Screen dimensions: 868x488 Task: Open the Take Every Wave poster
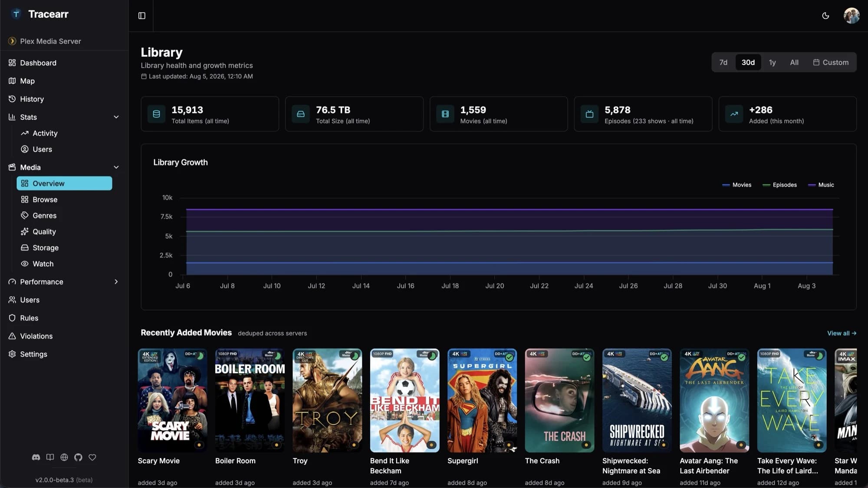coord(792,400)
